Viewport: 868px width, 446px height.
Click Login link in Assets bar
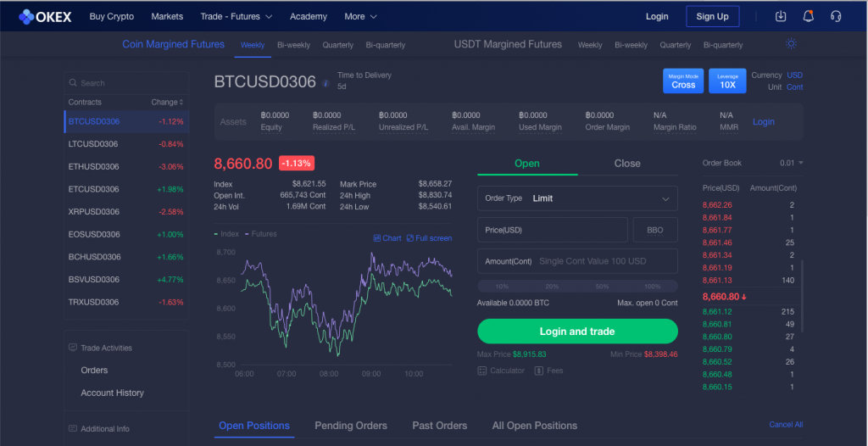(764, 121)
